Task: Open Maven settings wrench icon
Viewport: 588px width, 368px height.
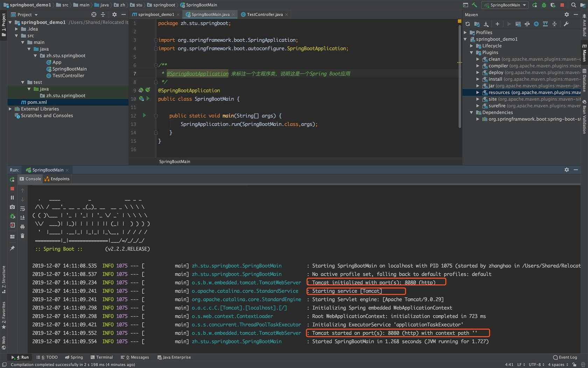Action: click(x=566, y=24)
